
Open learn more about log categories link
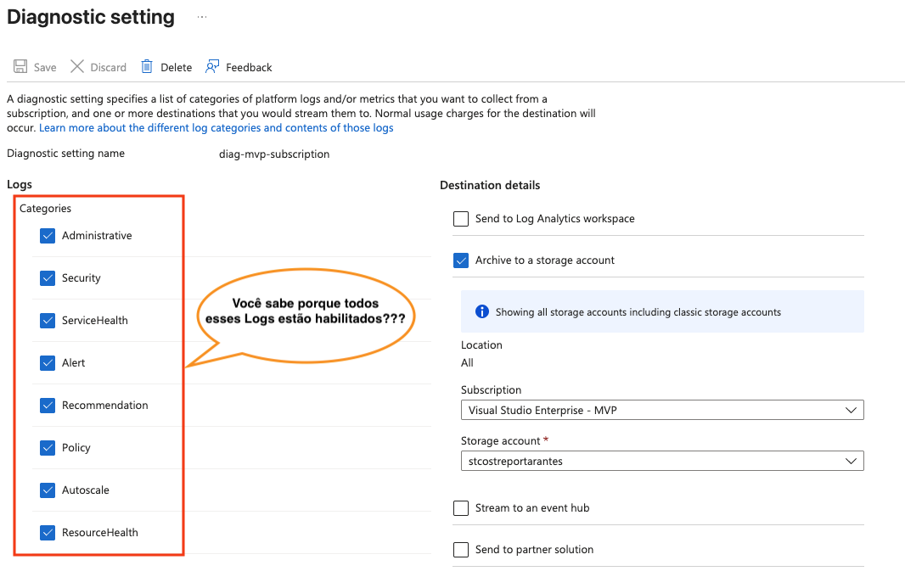[216, 127]
